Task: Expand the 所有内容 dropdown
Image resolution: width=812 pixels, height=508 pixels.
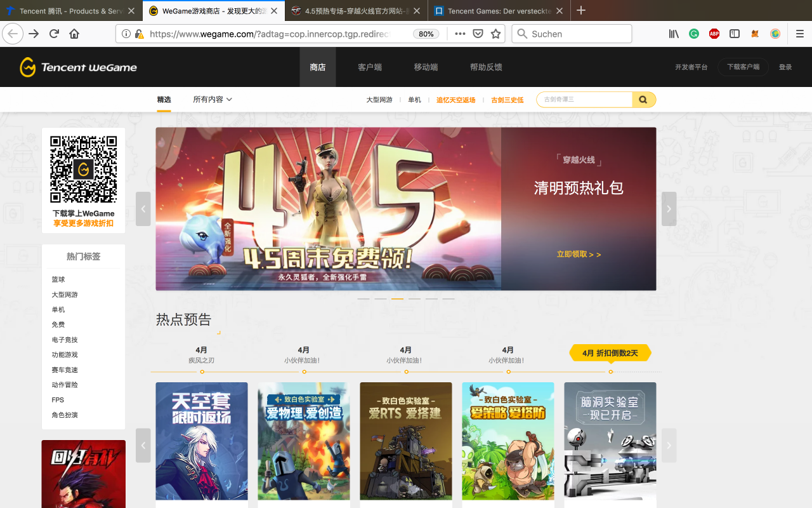Action: coord(213,100)
